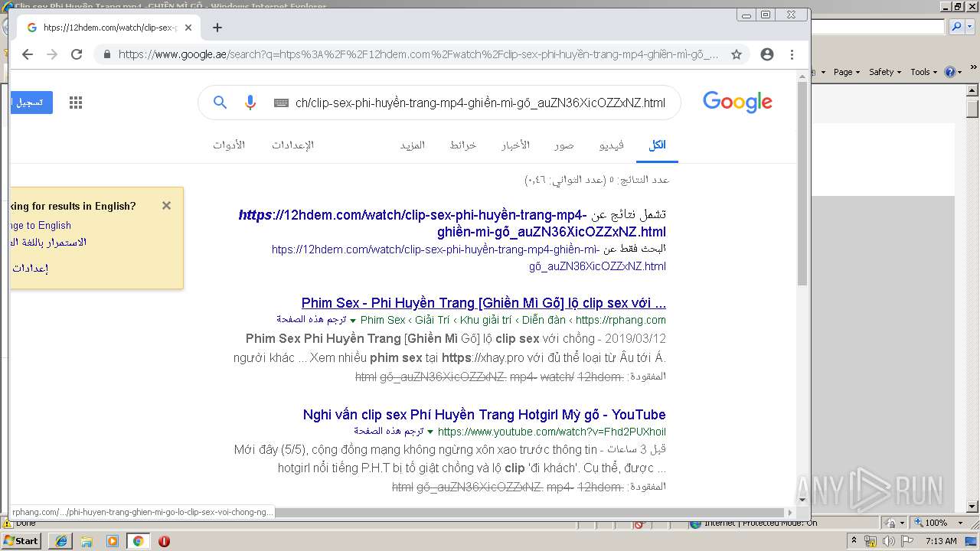Viewport: 980px width, 551px height.
Task: Click the Chrome scrollbar up arrow
Action: pyautogui.click(x=802, y=76)
